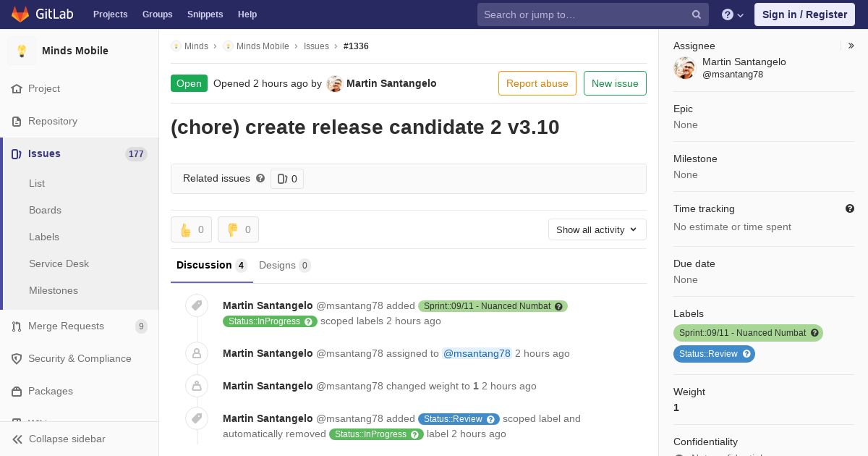Click the Issues count badge 177
Image resolution: width=868 pixels, height=456 pixels.
[136, 154]
